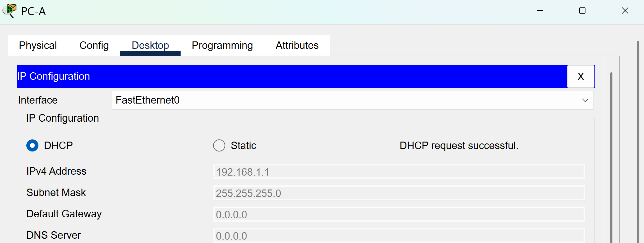Click the IPv4 Address field 192.168.1.1
644x243 pixels.
click(399, 172)
